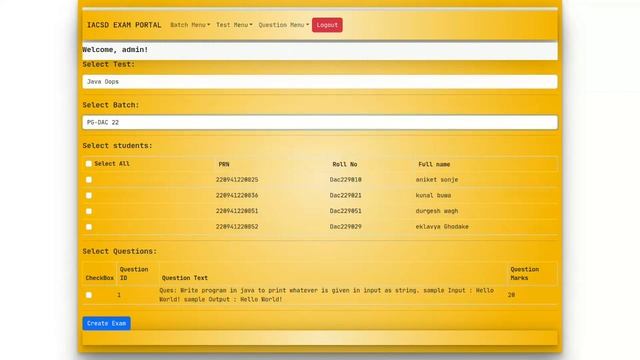Screen dimensions: 640x360
Task: Click the Roll No column header
Action: [x=344, y=164]
